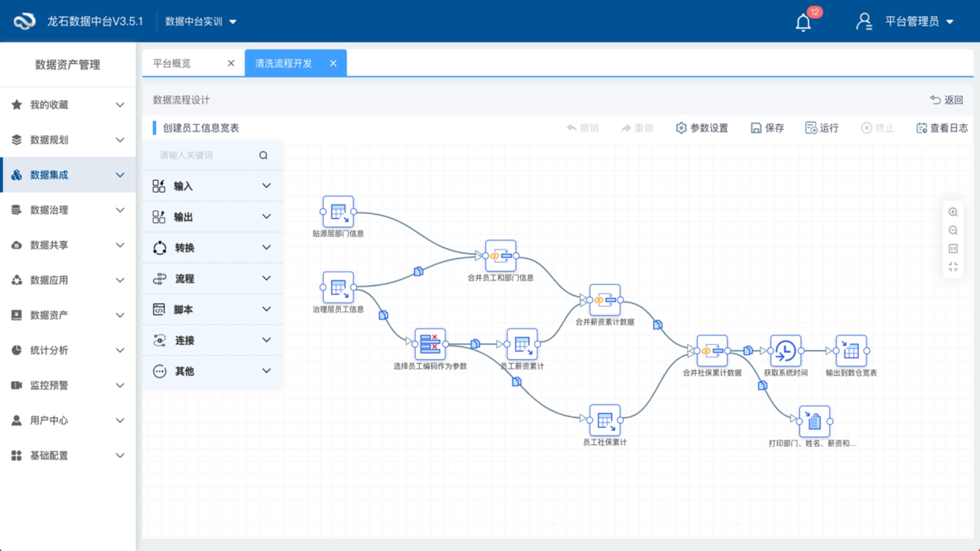This screenshot has width=980, height=551.
Task: Fit the flow diagram to screen
Action: coord(953,267)
